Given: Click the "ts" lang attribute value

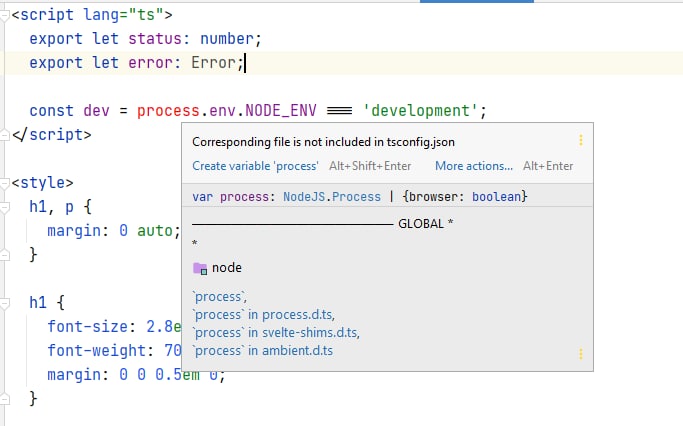Looking at the screenshot, I should (x=146, y=15).
